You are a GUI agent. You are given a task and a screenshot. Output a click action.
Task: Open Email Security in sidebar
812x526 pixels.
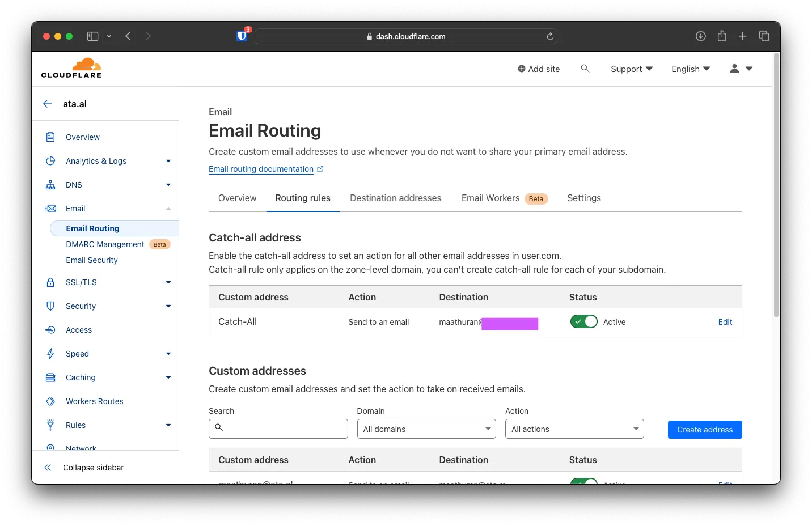tap(92, 260)
